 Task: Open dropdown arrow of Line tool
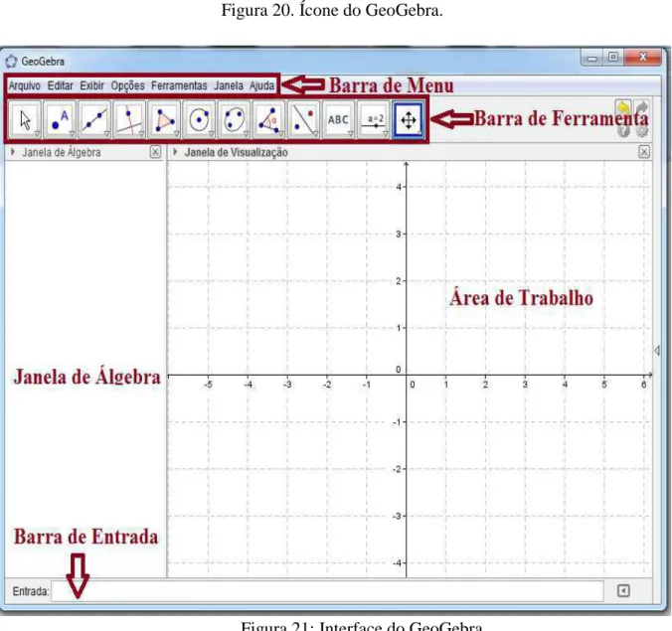click(x=106, y=134)
